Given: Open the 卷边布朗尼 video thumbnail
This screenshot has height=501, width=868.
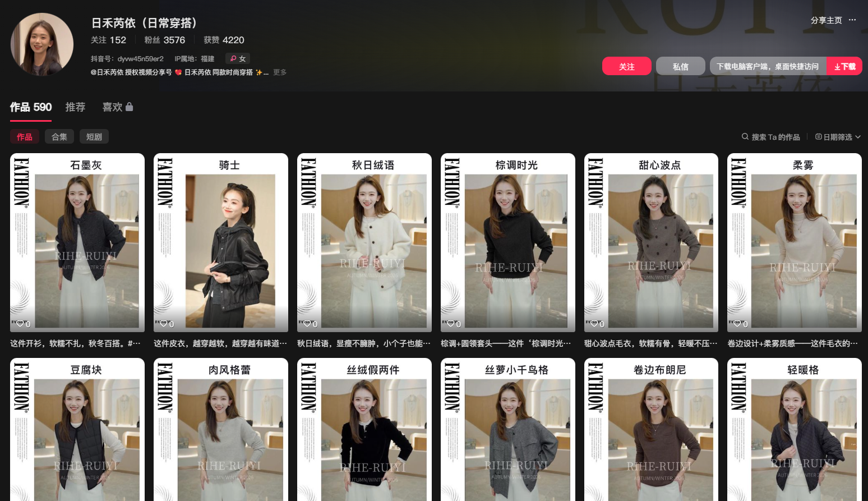Looking at the screenshot, I should (651, 429).
